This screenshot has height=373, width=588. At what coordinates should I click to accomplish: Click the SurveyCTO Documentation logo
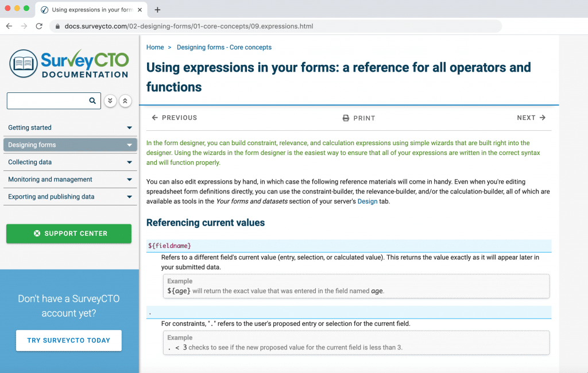(69, 64)
